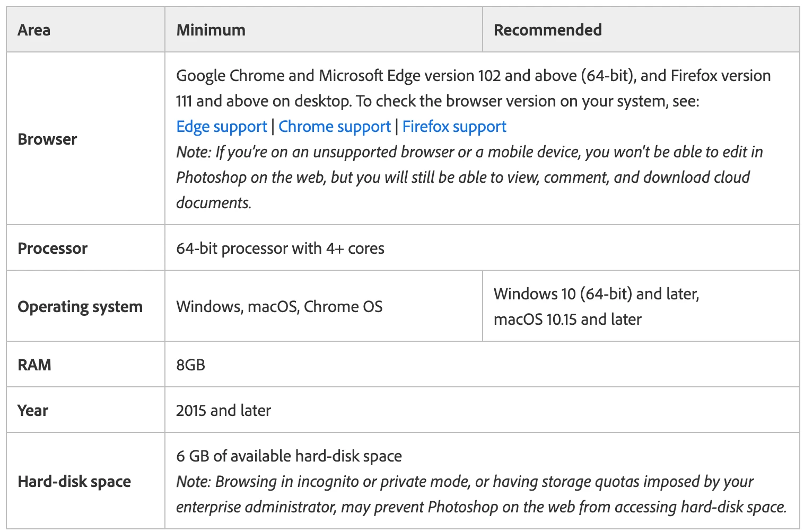Open the Edge support link

click(221, 127)
